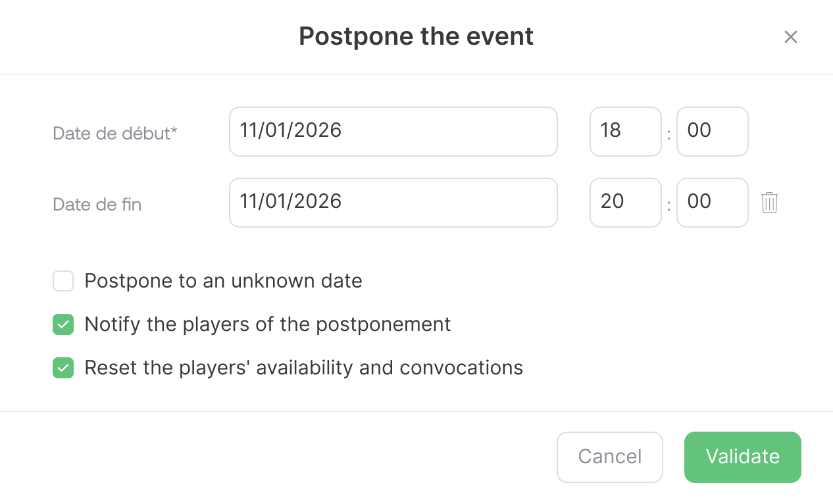Select the end minutes field
Screen dimensions: 833x504
712,203
